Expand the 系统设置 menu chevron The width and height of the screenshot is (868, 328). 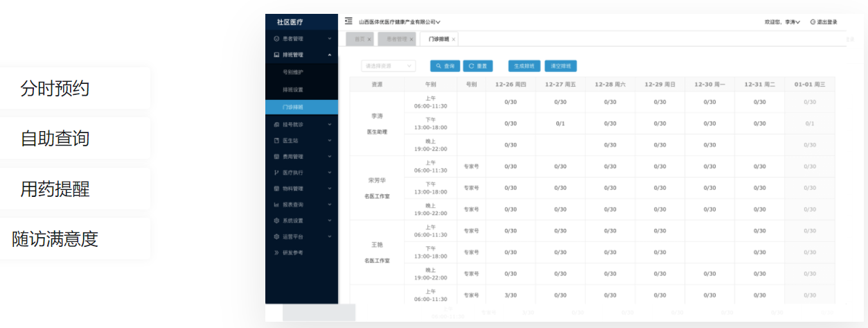click(330, 221)
